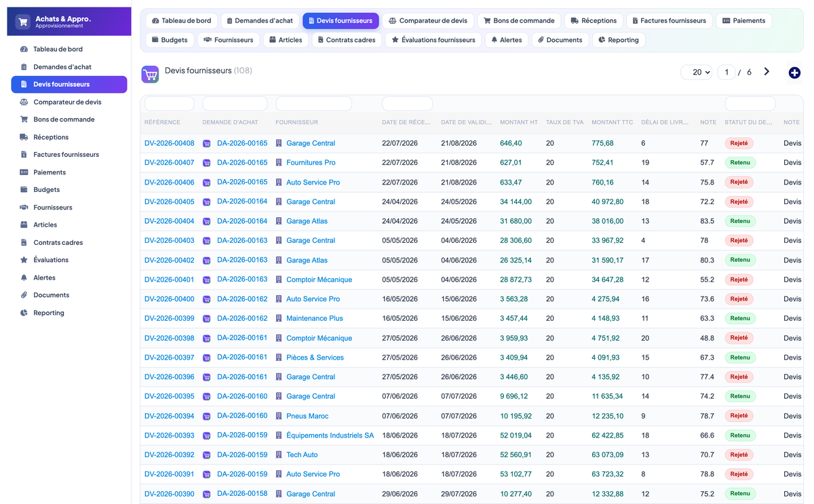
Task: Click the star icon beside sidebar Évaluations
Action: coord(24,260)
